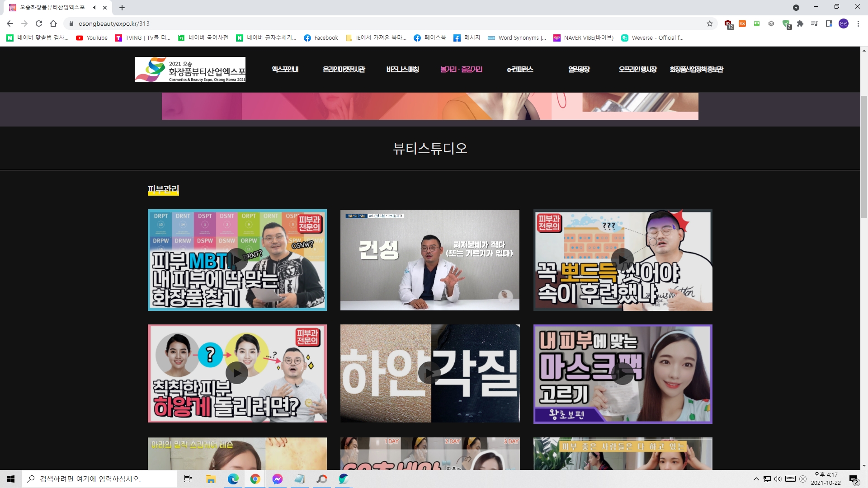
Task: Open the 건성 skin type video thumbnail
Action: pyautogui.click(x=430, y=260)
